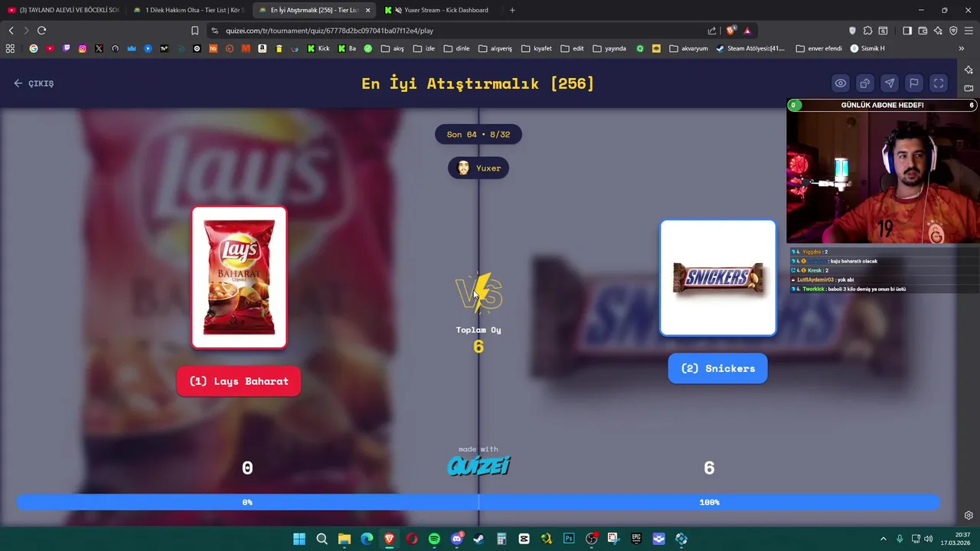Viewport: 980px width, 551px height.
Task: Open the 'akış' bookmark folder
Action: (x=392, y=48)
